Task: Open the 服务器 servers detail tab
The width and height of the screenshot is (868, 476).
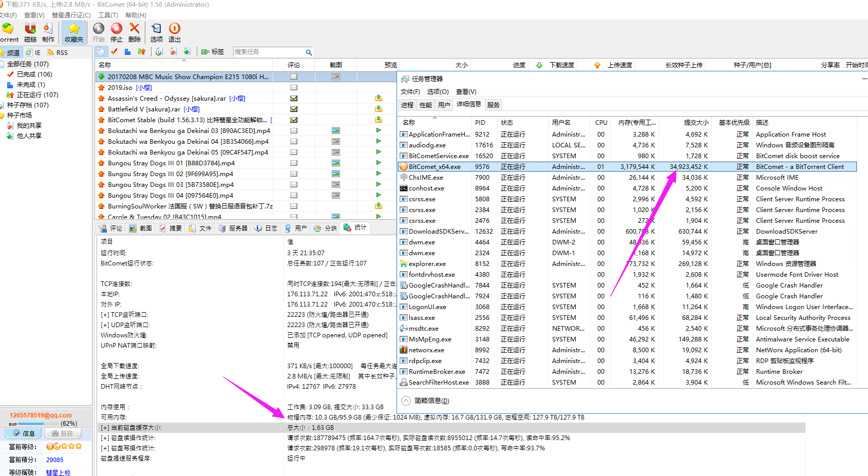Action: click(x=233, y=228)
